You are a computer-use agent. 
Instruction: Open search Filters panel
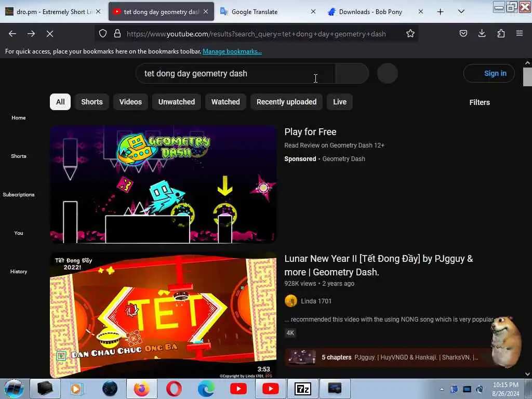tap(480, 102)
